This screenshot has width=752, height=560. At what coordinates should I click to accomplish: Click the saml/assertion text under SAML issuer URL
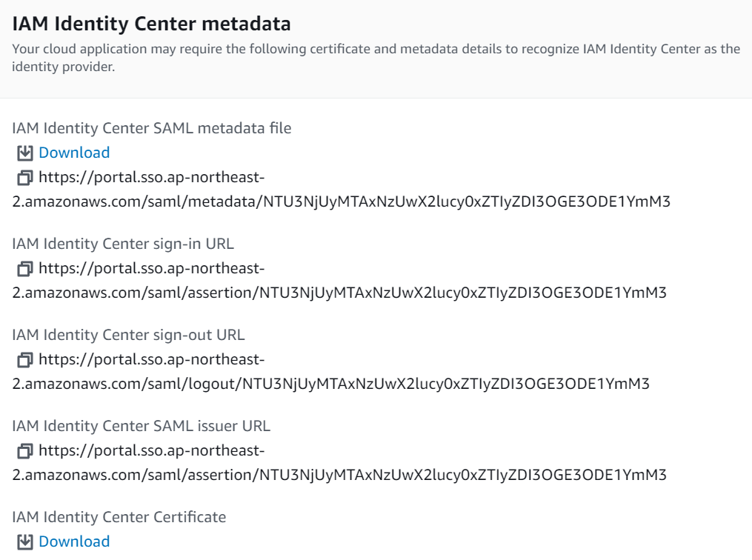click(339, 475)
